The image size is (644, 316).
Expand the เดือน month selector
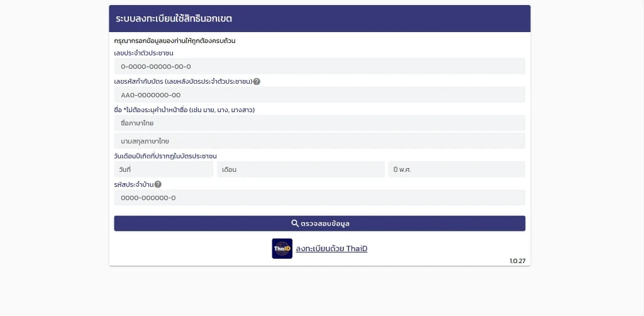click(x=301, y=169)
